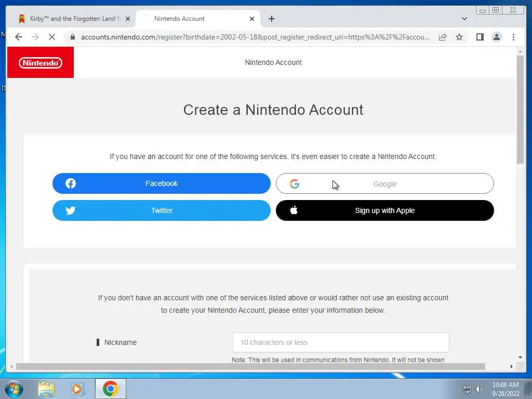Image resolution: width=532 pixels, height=399 pixels.
Task: Click the Nintendo logo
Action: coord(41,63)
